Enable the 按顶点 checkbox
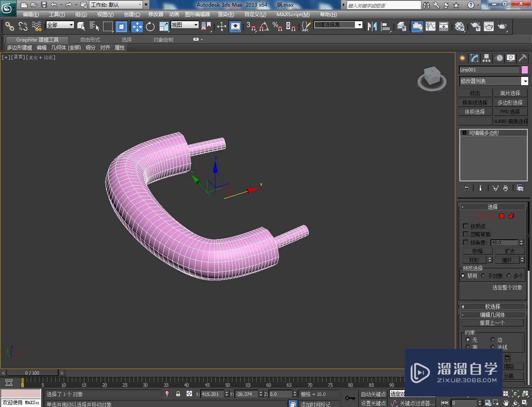 point(465,226)
